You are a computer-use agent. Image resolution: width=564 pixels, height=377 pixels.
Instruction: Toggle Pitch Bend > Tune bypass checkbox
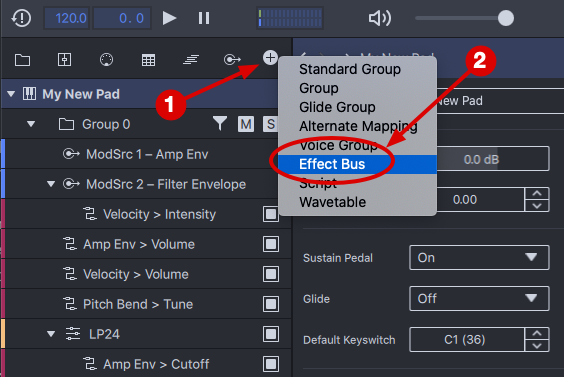pyautogui.click(x=270, y=304)
